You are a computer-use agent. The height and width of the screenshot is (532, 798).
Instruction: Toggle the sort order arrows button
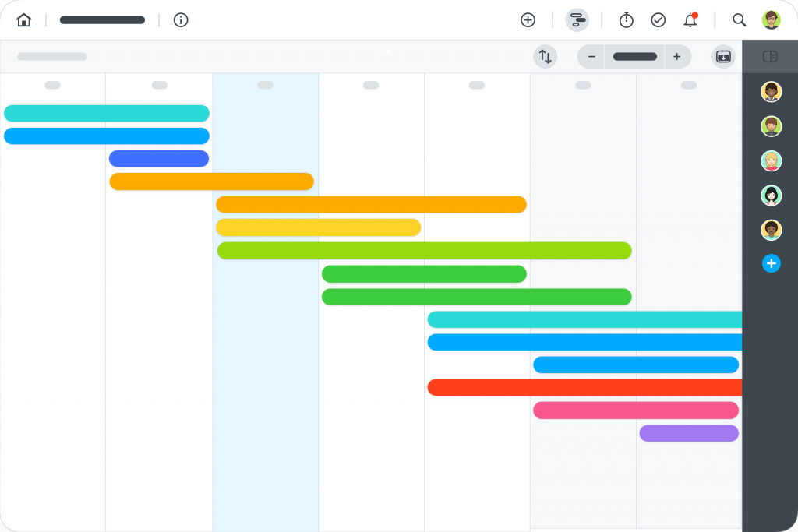coord(546,57)
